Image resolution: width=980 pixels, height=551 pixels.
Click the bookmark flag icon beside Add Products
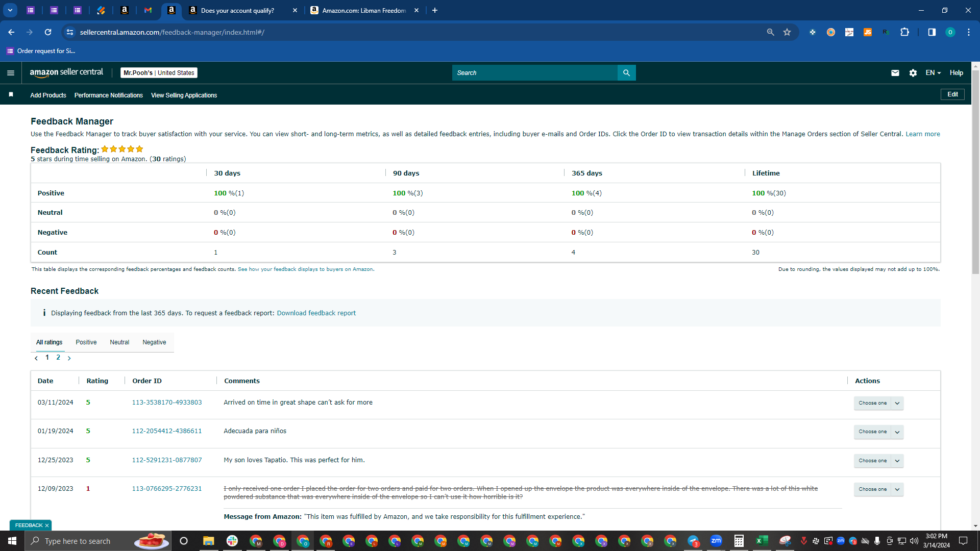pos(11,95)
